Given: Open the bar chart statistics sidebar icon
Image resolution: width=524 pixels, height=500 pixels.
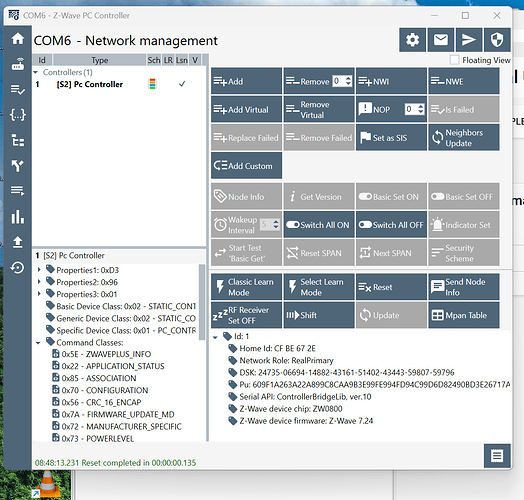Looking at the screenshot, I should pos(18,217).
